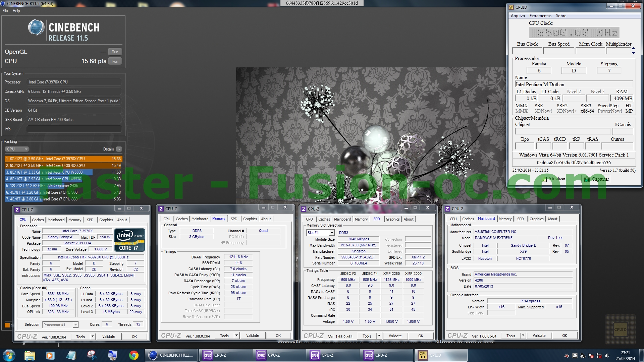The image size is (644, 362).
Task: Open the volume speaker tray icon
Action: (607, 356)
